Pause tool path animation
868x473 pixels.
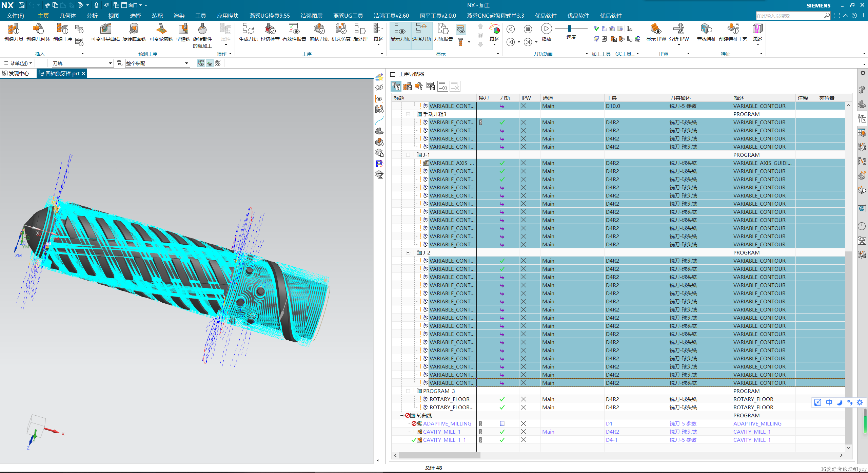[528, 29]
